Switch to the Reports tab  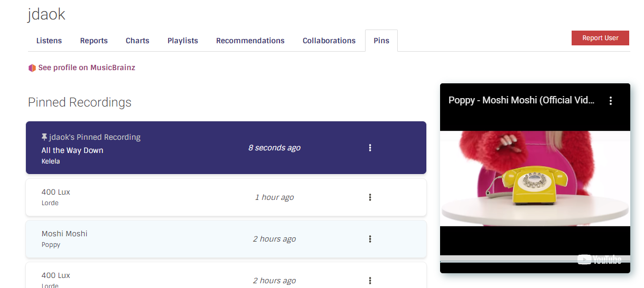94,41
